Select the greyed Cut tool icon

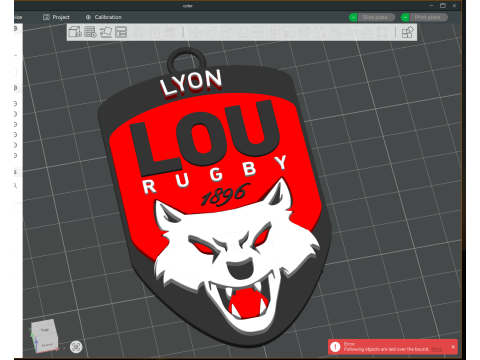tap(258, 32)
